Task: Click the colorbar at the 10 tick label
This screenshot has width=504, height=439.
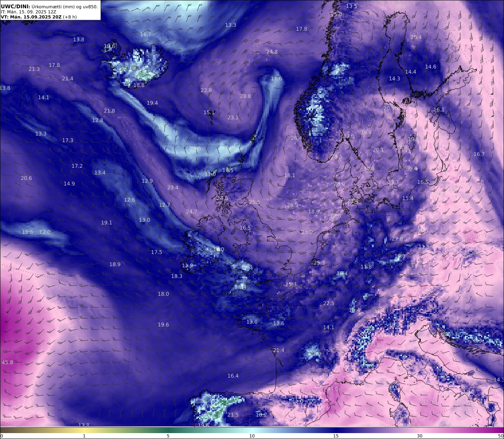Action: coord(252,436)
